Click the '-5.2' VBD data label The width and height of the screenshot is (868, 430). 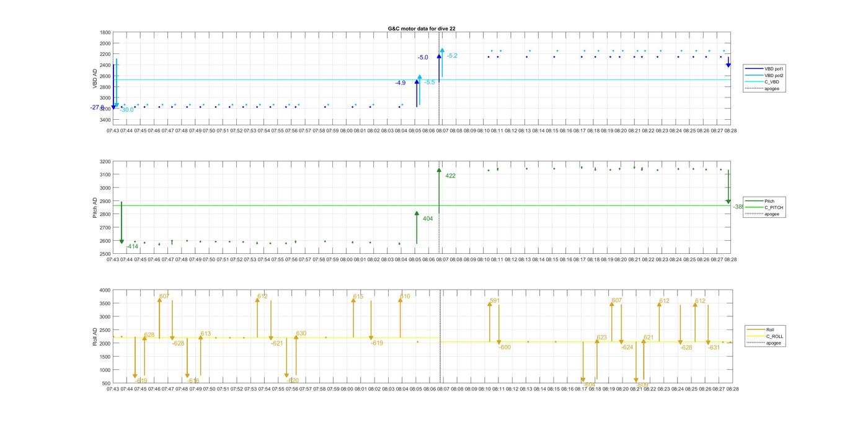click(x=452, y=56)
